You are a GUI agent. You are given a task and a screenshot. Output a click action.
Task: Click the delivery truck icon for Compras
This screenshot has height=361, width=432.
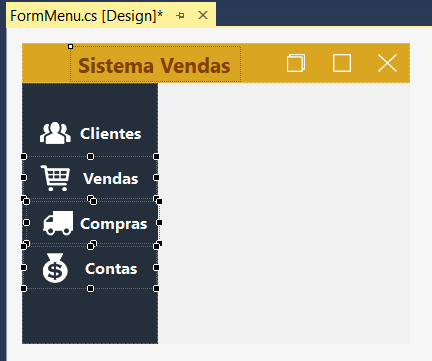[58, 223]
